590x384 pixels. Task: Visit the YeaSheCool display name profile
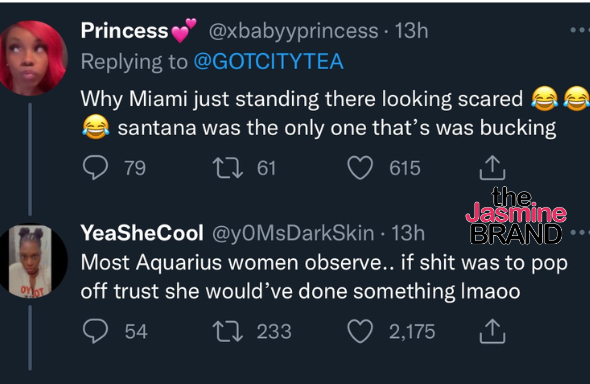(142, 233)
